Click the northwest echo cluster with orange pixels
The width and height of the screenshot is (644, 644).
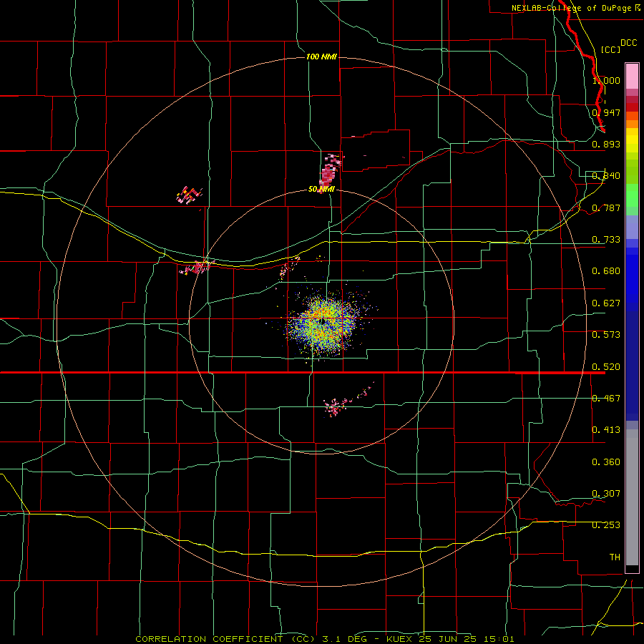coord(189,195)
